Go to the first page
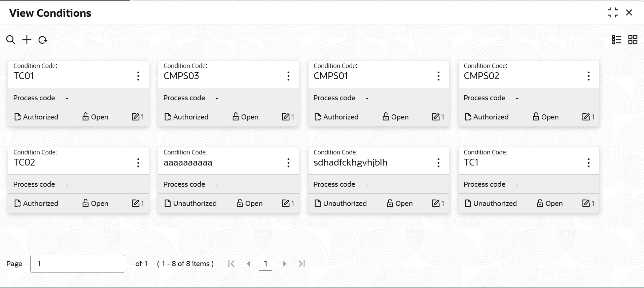Viewport: 644px width, 288px height. click(x=231, y=264)
